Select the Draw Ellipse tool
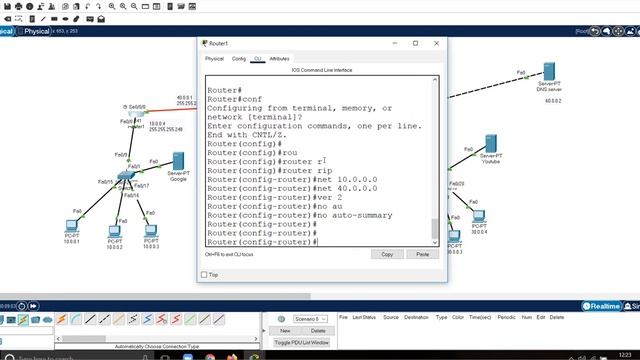 tap(65, 19)
